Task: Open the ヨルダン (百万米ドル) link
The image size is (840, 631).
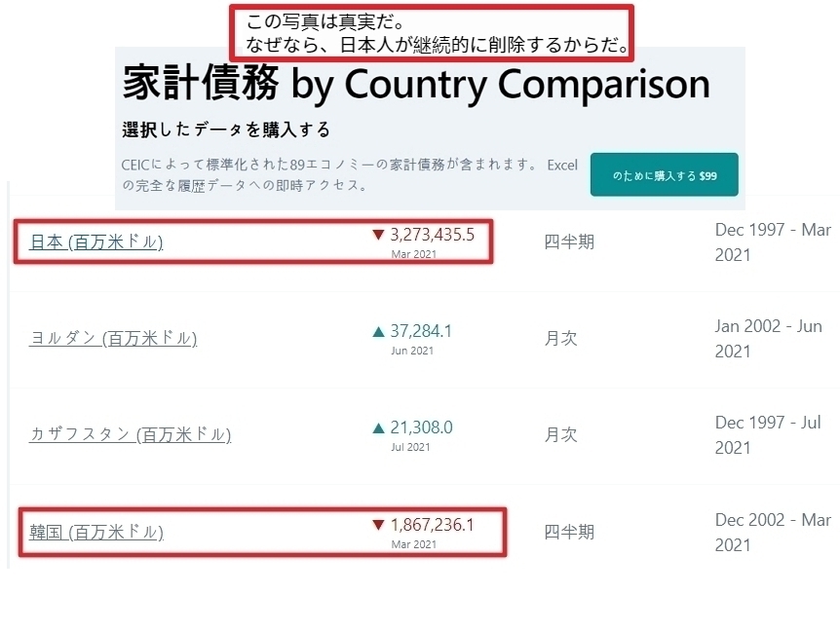Action: pyautogui.click(x=113, y=339)
